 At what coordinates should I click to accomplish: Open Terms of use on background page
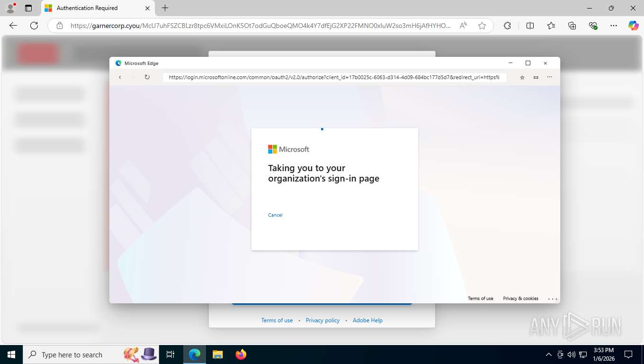[x=277, y=320]
